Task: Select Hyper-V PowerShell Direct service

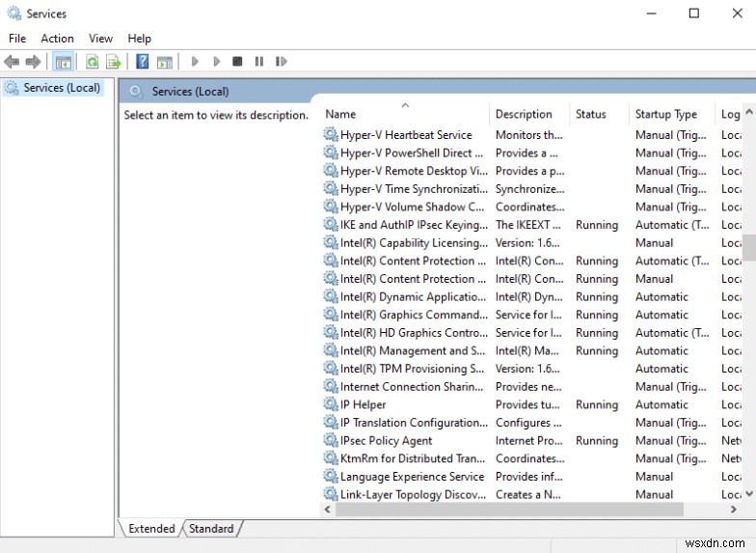Action: coord(411,152)
